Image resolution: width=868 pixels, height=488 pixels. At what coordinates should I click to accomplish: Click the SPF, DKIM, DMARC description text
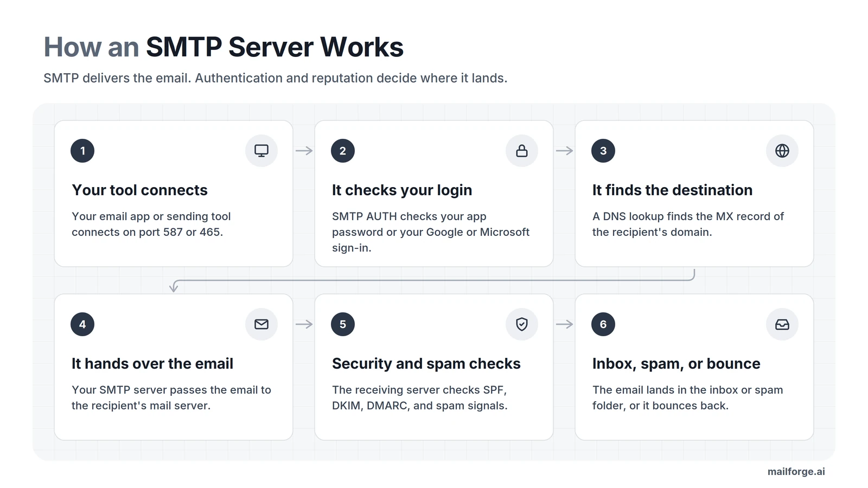[x=420, y=397]
